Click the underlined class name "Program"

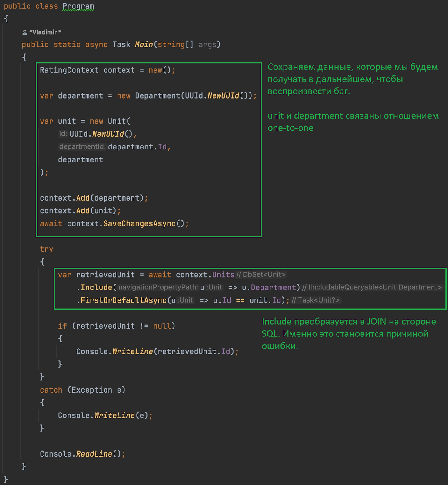(x=78, y=6)
